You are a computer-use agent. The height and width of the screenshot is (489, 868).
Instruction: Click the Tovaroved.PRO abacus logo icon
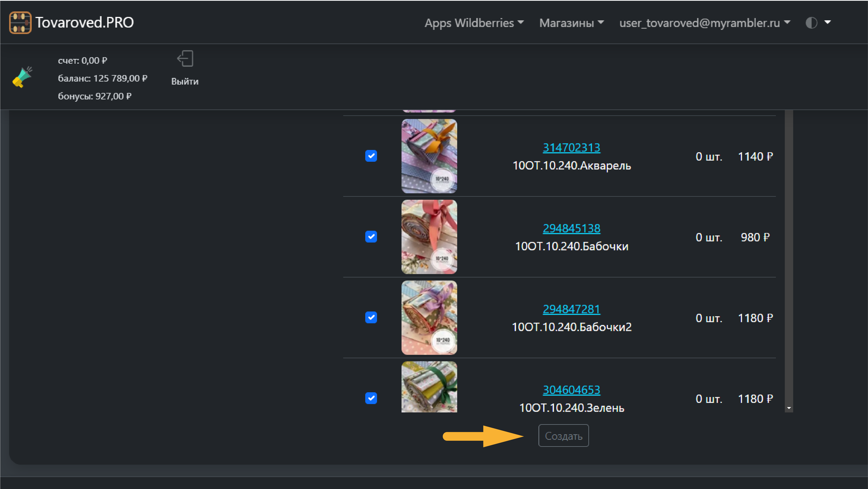(20, 23)
